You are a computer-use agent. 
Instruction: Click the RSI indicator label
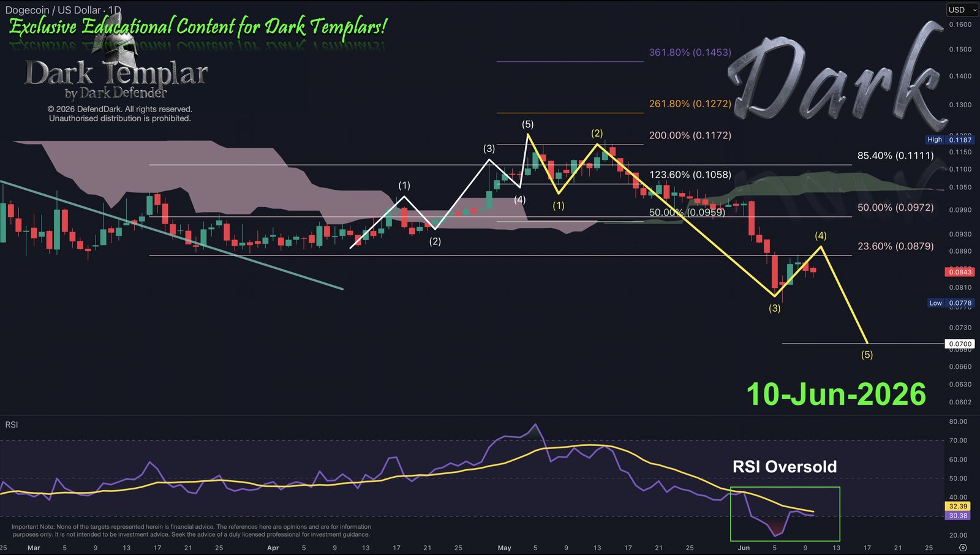[12, 425]
